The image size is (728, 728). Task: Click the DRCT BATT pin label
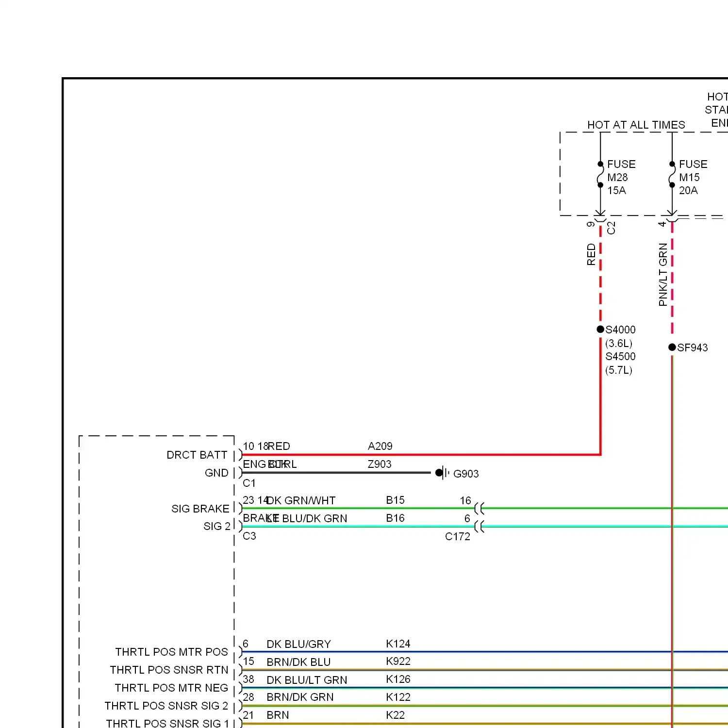click(x=197, y=455)
